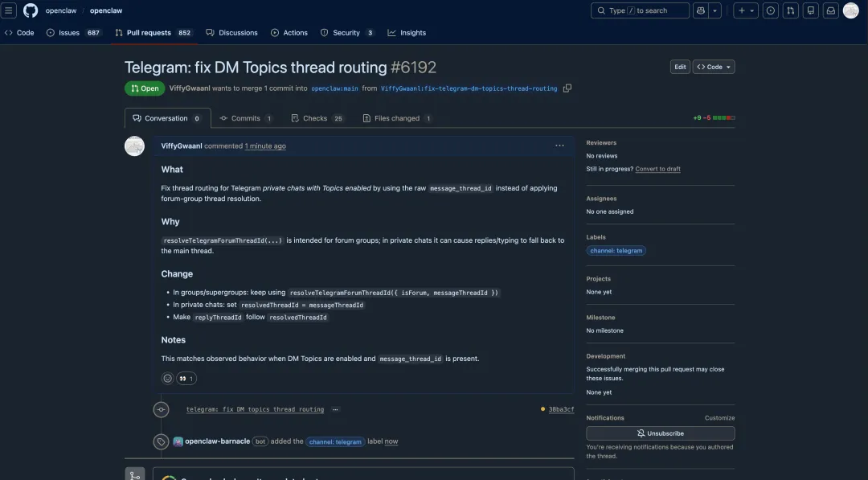Expand the commit message ellipsis
The height and width of the screenshot is (480, 868).
pos(335,410)
